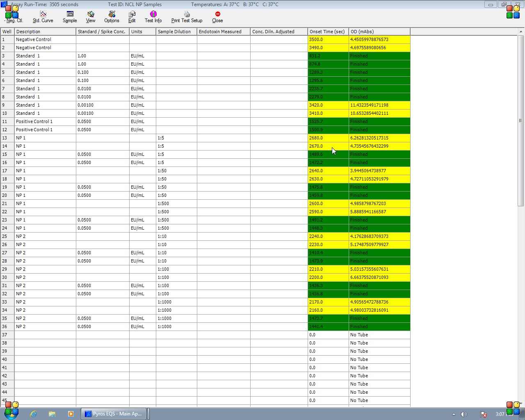Click the Sample toolbar icon
The width and height of the screenshot is (525, 420).
[70, 17]
